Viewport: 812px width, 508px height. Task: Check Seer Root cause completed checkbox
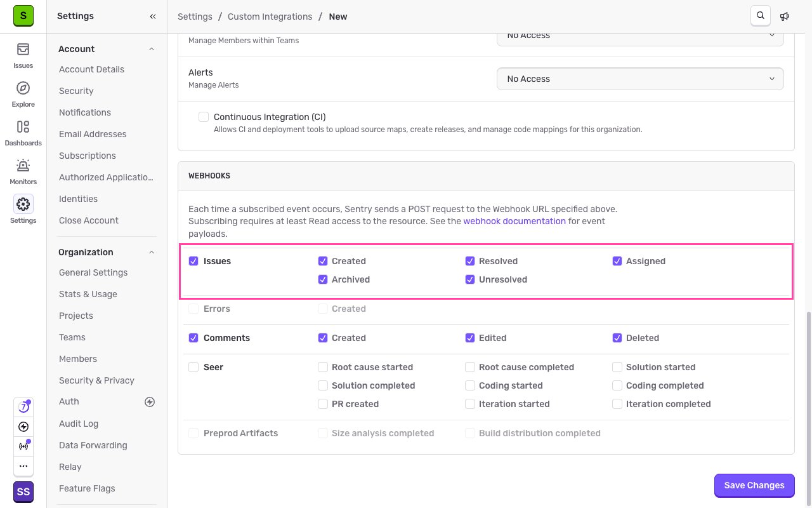(x=470, y=367)
